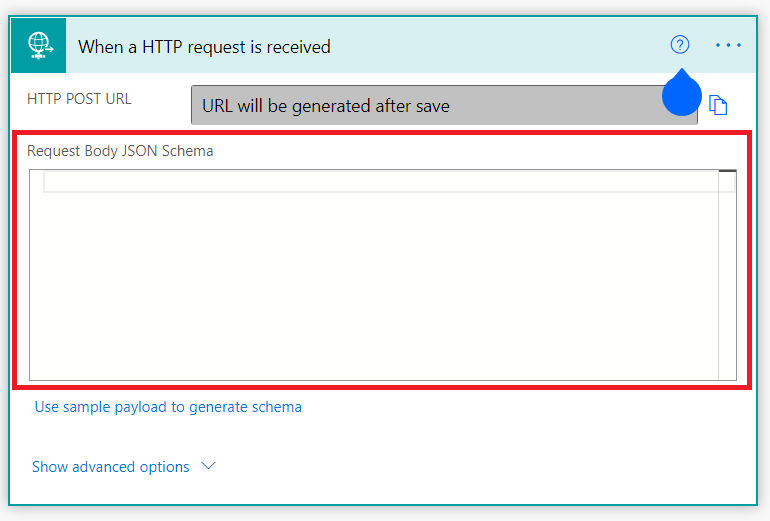
Task: Copy the HTTP POST URL using copy icon
Action: tap(718, 105)
